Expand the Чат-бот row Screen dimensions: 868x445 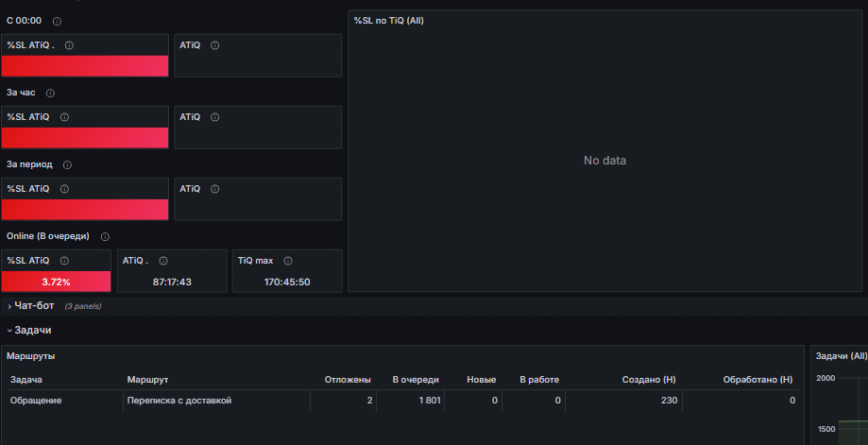[x=34, y=305]
